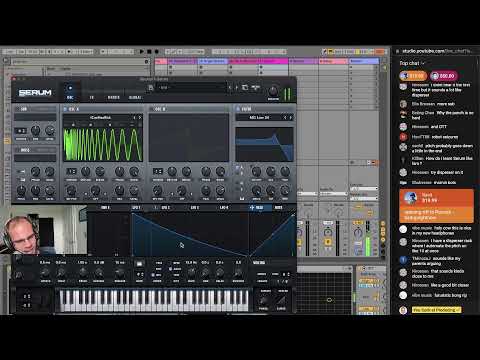
Task: Toggle the NOISE oscillator enable switch
Action: tap(17, 150)
